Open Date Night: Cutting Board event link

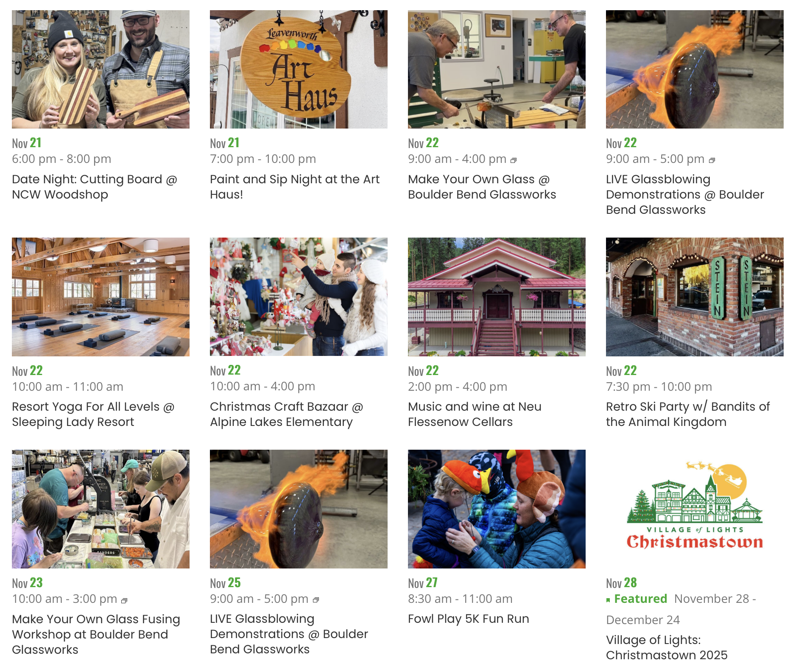tap(95, 187)
